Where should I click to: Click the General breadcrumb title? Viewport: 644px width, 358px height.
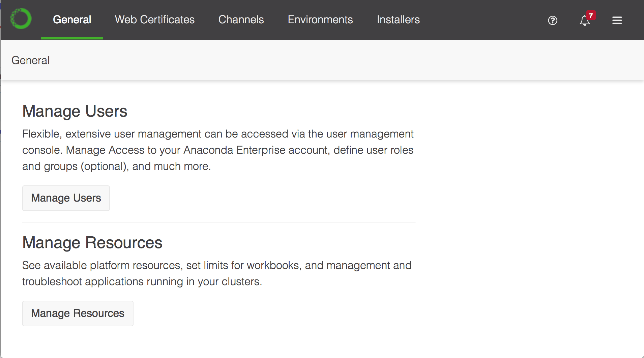(x=31, y=60)
